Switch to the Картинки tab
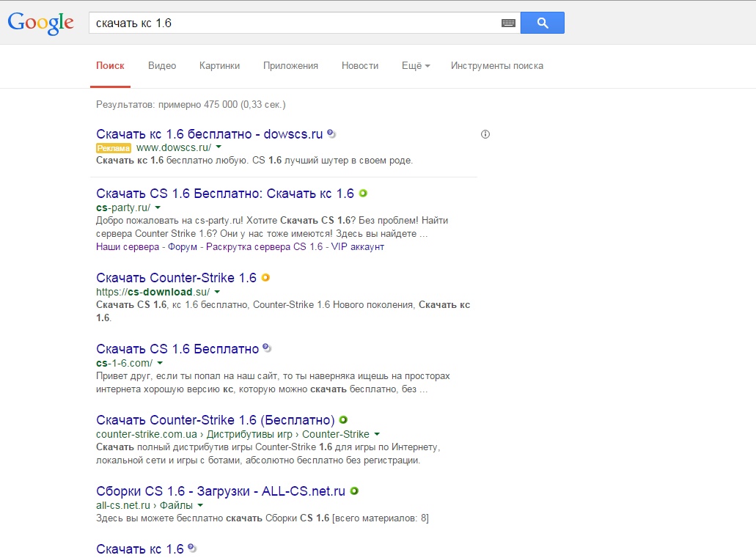The height and width of the screenshot is (558, 756). pyautogui.click(x=219, y=65)
